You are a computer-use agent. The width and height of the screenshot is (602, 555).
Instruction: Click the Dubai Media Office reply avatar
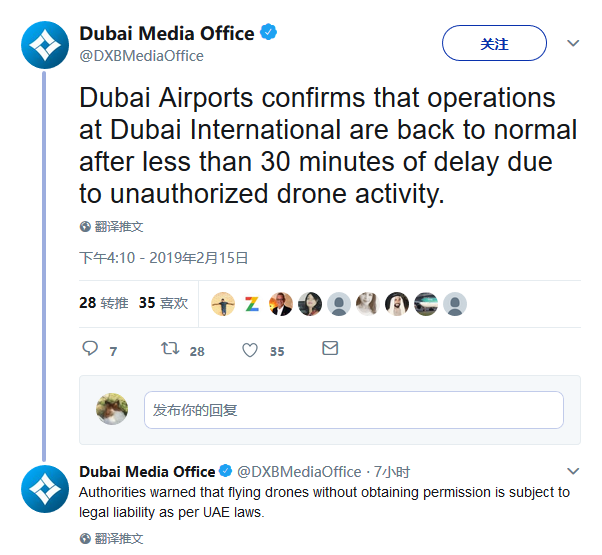(x=45, y=489)
